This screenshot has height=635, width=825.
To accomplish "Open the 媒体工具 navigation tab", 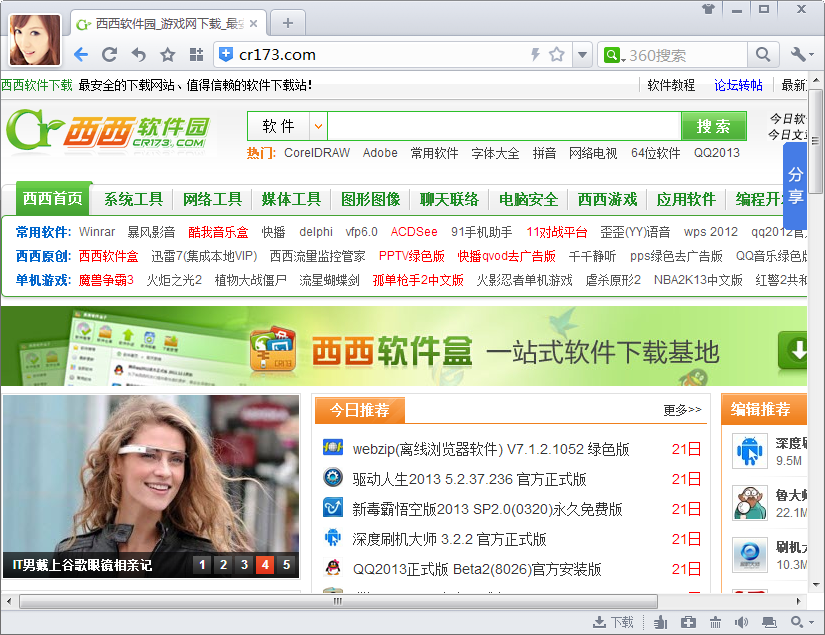I will tap(291, 199).
